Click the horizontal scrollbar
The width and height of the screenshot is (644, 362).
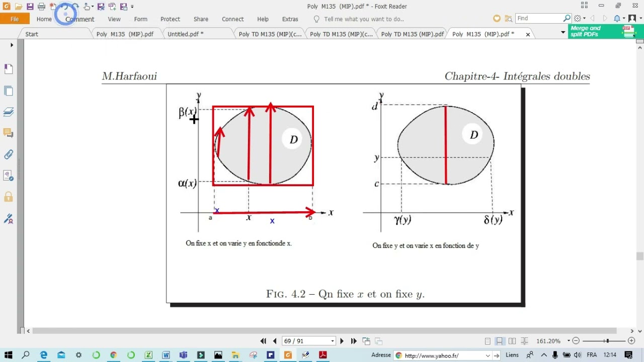(325, 330)
